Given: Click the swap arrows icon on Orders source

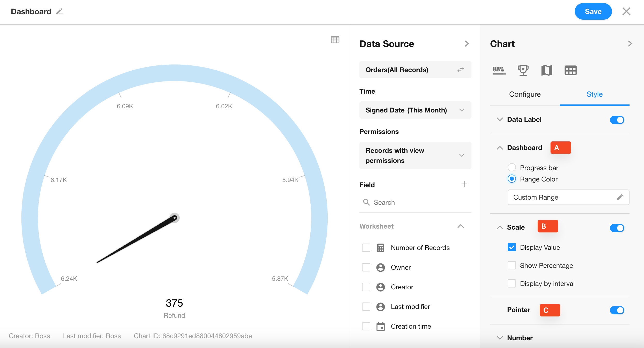Looking at the screenshot, I should click(x=461, y=70).
